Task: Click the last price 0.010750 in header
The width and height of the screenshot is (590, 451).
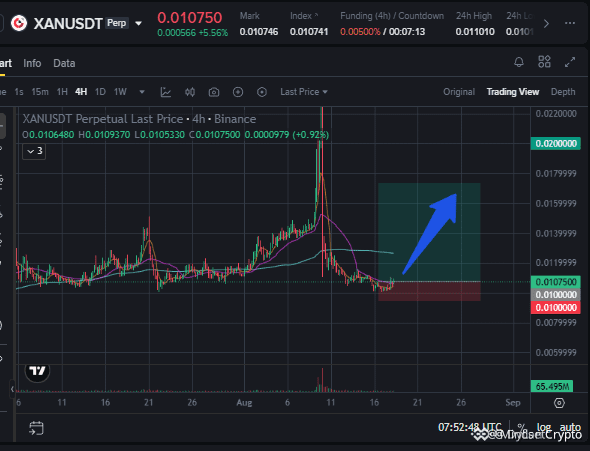Action: pyautogui.click(x=190, y=18)
